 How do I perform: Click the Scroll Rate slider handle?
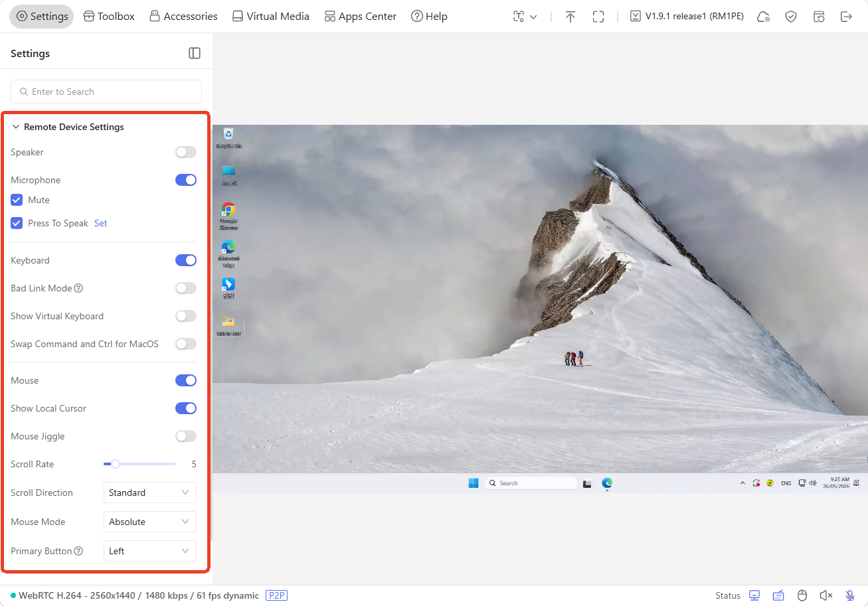(x=115, y=464)
